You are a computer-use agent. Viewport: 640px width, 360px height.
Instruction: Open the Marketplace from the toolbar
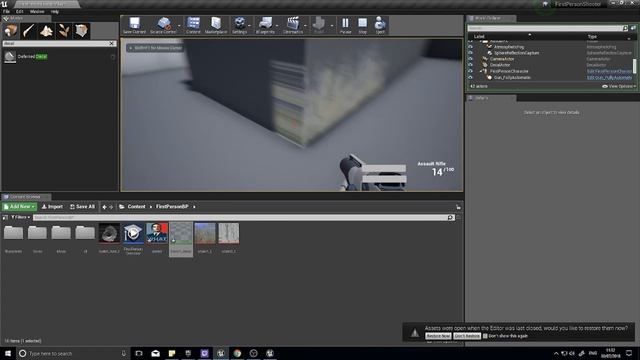(x=216, y=25)
